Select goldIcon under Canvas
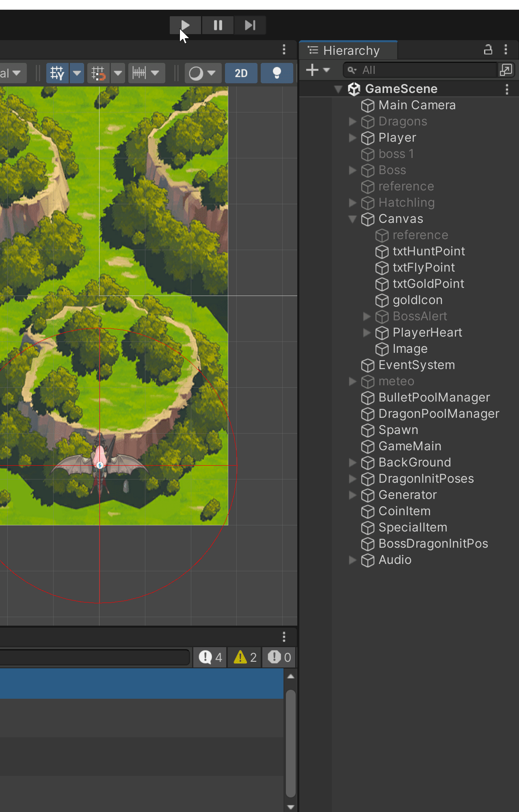519x812 pixels. tap(417, 300)
